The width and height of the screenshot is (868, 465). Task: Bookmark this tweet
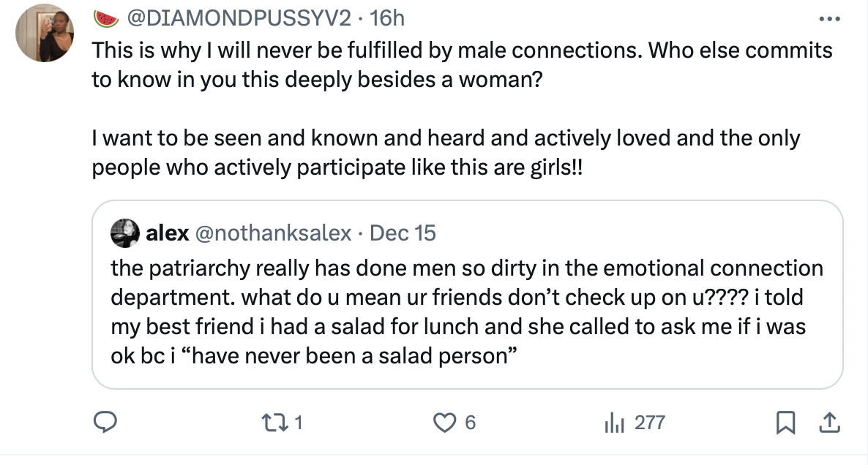click(785, 423)
